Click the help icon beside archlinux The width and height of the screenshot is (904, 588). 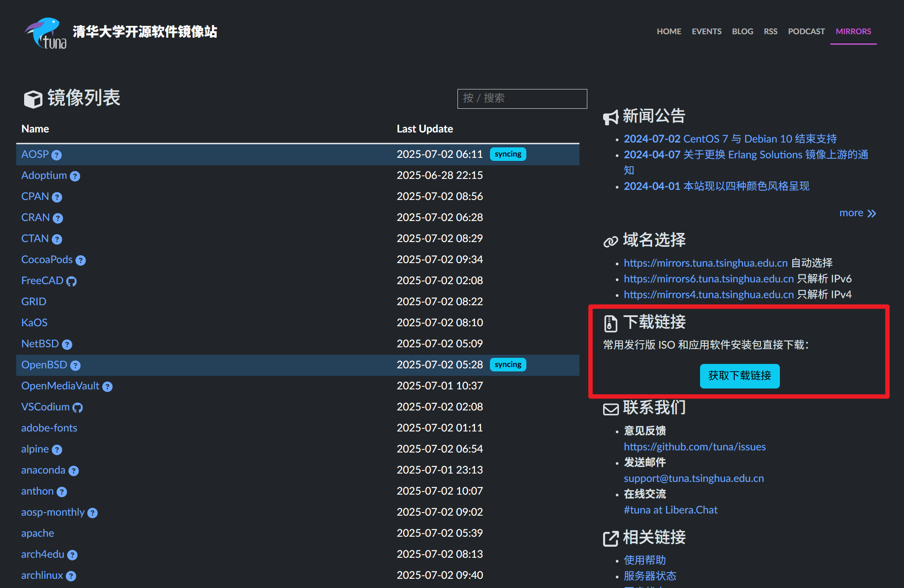pyautogui.click(x=71, y=576)
